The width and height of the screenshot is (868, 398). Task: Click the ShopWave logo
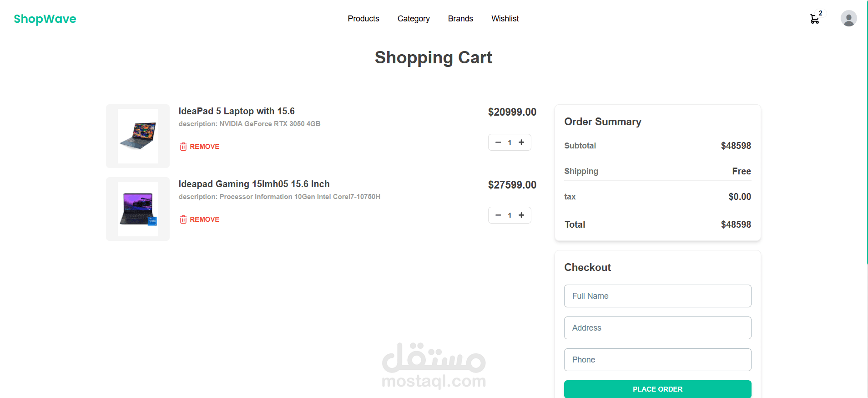tap(45, 19)
